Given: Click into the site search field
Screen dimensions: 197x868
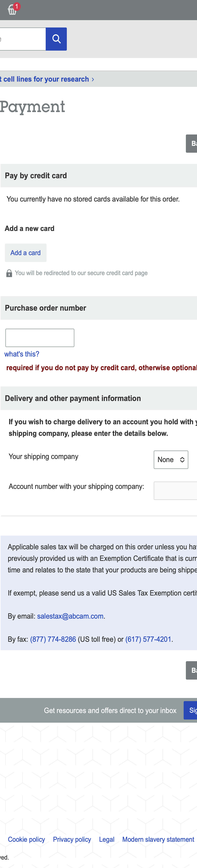Looking at the screenshot, I should click(x=22, y=39).
